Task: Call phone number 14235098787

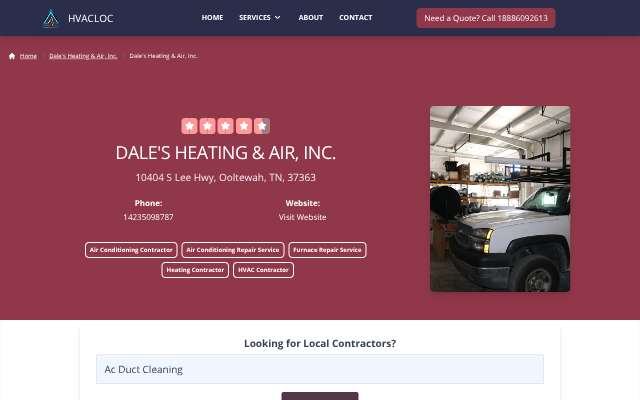Action: click(149, 217)
